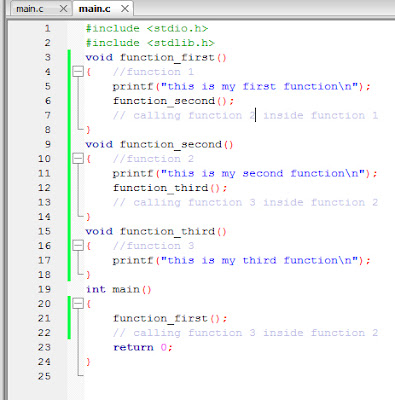This screenshot has width=395, height=400.
Task: Click printf "this is my second function" line
Action: 245,174
